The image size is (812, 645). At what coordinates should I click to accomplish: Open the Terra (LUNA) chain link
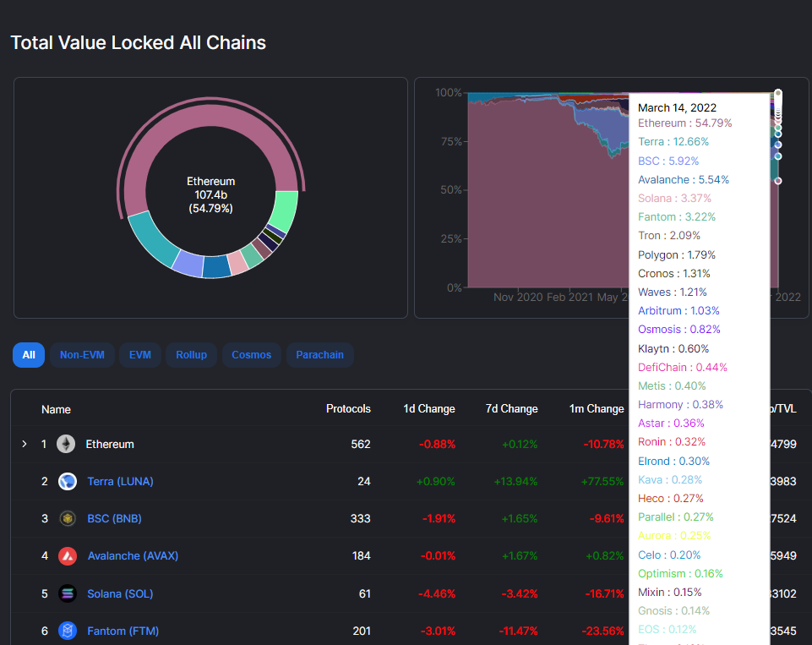(x=120, y=481)
